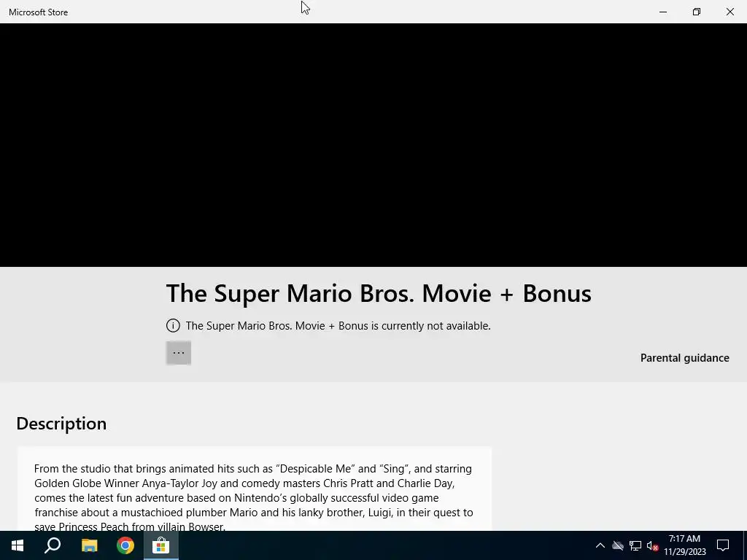Click the description paragraph starting with From the studio
The image size is (747, 560).
pyautogui.click(x=254, y=497)
